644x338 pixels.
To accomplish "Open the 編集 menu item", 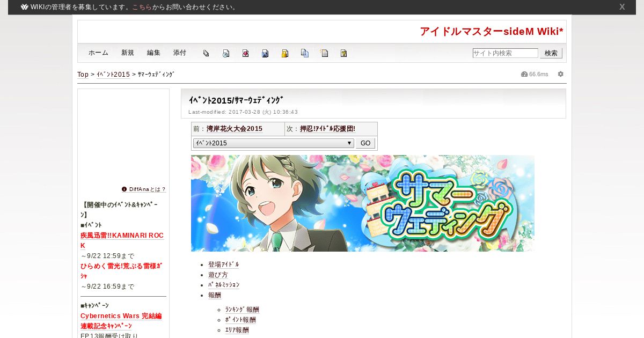I will click(153, 53).
